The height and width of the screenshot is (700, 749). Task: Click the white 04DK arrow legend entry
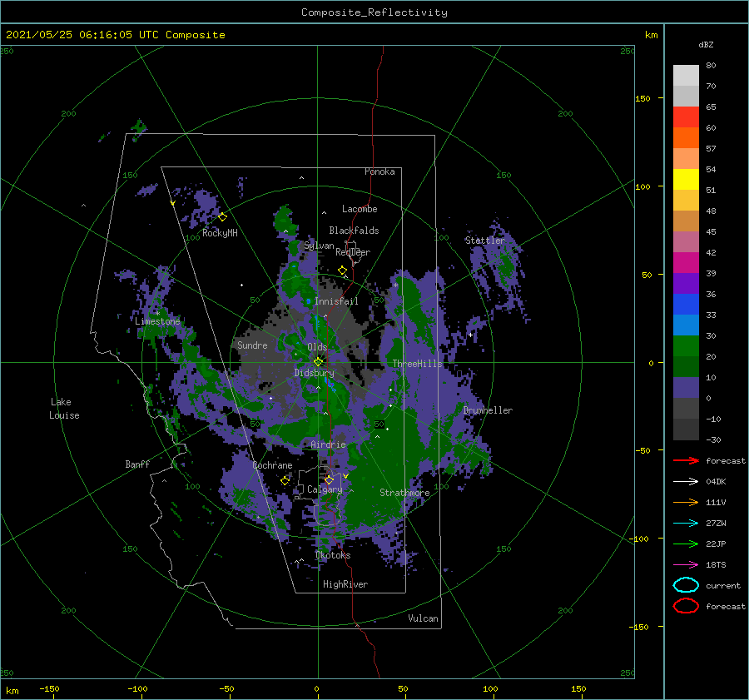[686, 482]
